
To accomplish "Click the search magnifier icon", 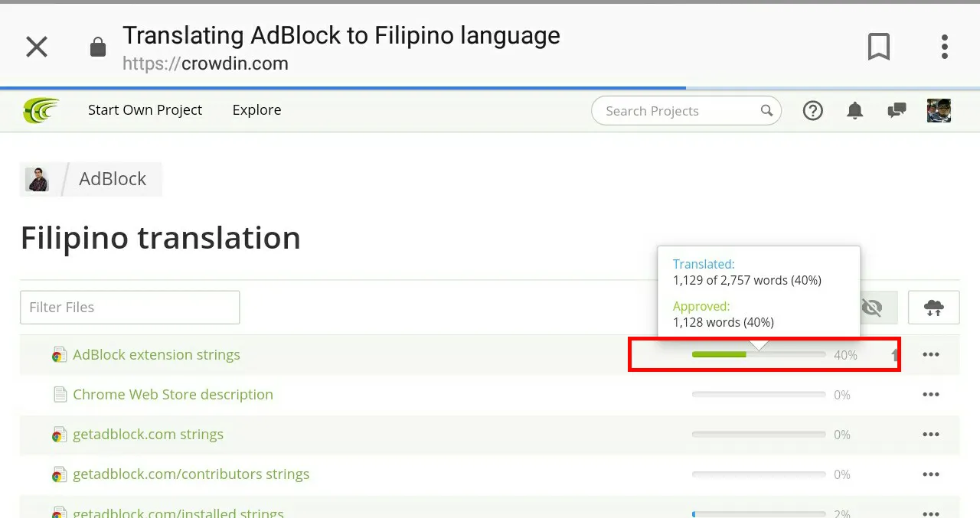I will pos(766,111).
